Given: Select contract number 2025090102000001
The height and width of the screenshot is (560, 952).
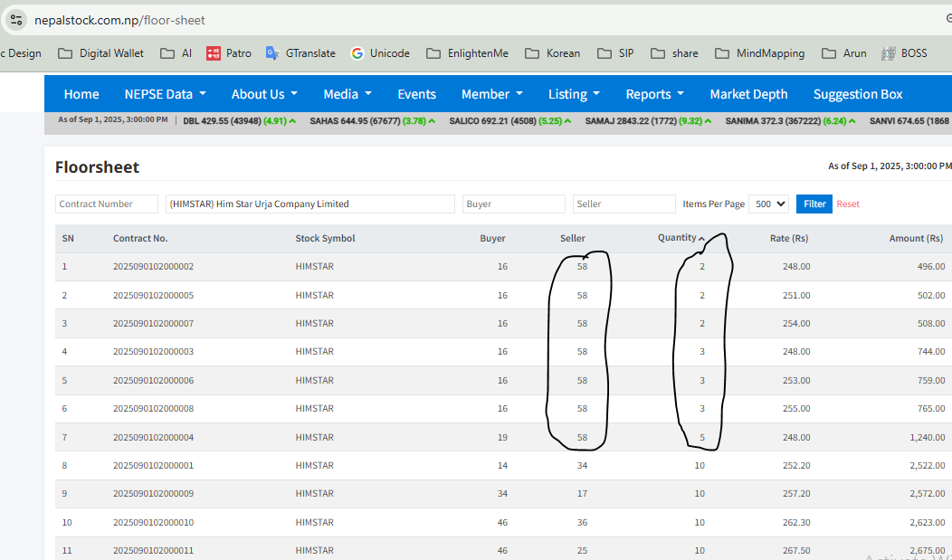Looking at the screenshot, I should pos(153,465).
